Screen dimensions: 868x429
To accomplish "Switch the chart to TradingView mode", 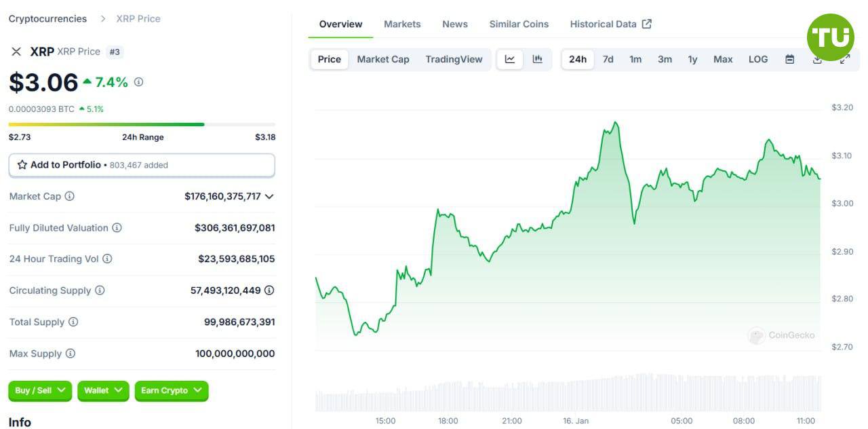I will (454, 59).
